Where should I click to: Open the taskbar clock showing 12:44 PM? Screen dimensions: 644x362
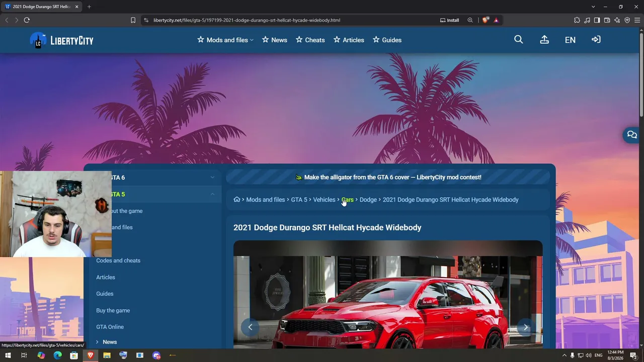pos(615,355)
